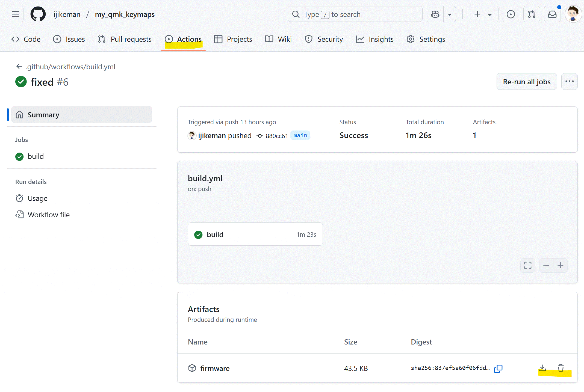Copy the sha256 digest value
The image size is (584, 392).
pos(498,369)
